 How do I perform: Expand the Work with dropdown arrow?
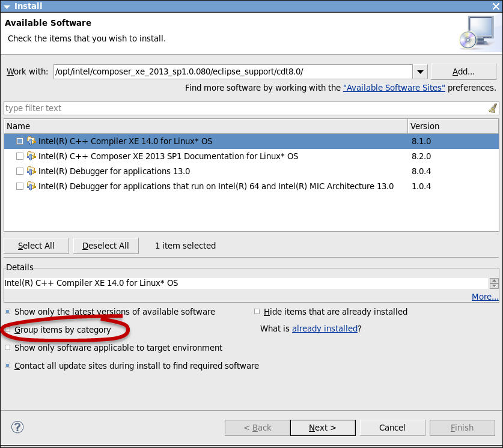coord(420,71)
